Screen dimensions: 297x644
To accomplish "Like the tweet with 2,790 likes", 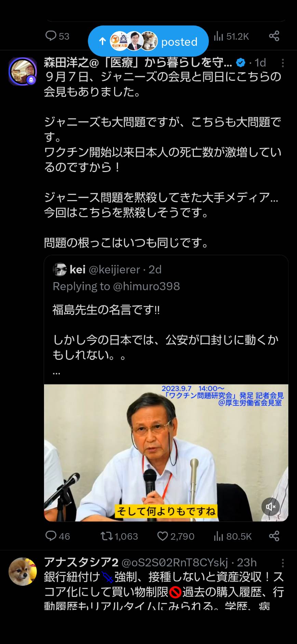I will pyautogui.click(x=176, y=536).
